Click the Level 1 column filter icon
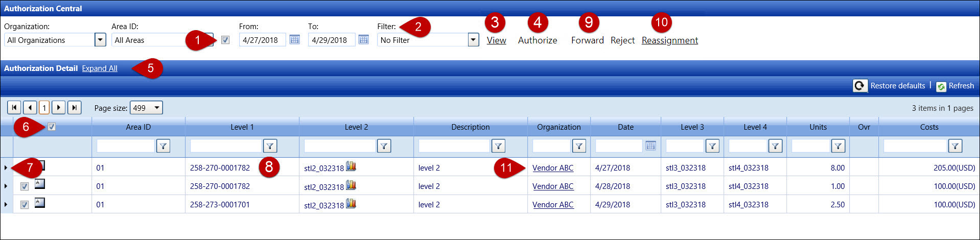The height and width of the screenshot is (240, 980). (270, 146)
